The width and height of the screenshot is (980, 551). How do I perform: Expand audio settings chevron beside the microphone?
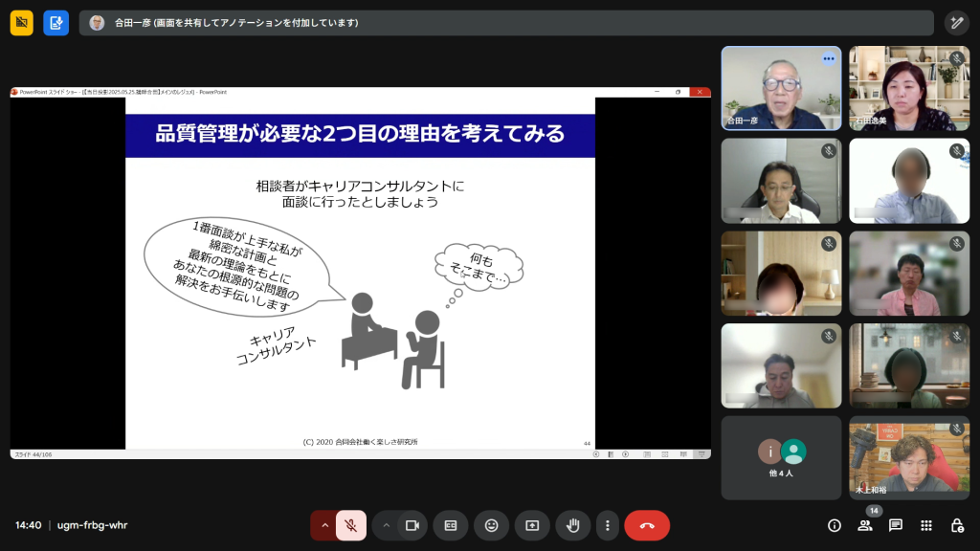pyautogui.click(x=324, y=525)
